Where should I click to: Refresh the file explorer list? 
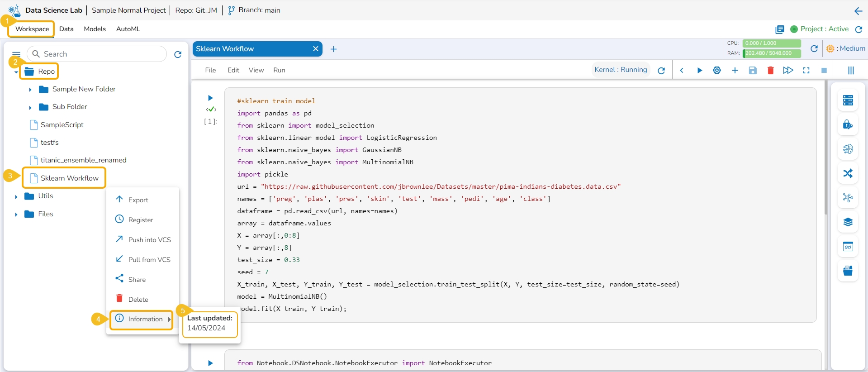click(178, 54)
